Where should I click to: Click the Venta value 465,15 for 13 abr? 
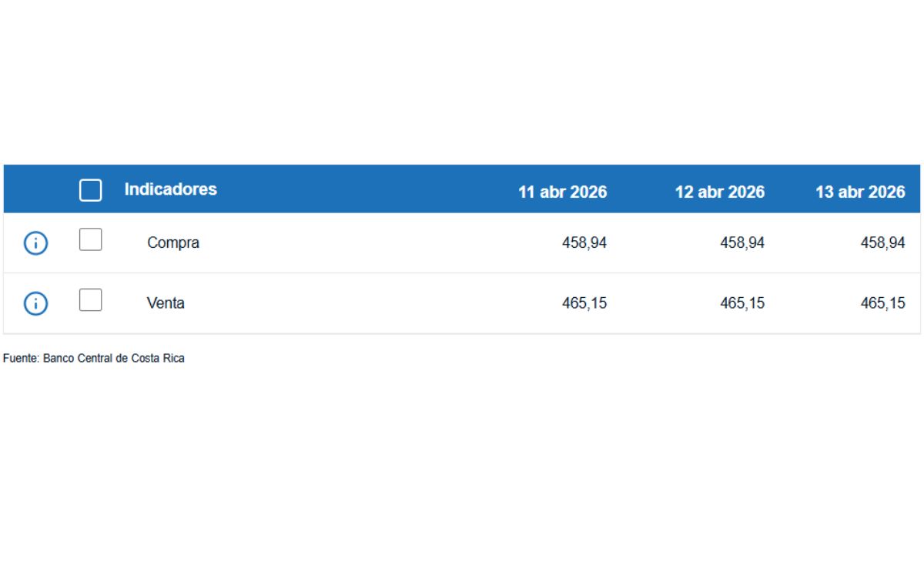coord(883,303)
